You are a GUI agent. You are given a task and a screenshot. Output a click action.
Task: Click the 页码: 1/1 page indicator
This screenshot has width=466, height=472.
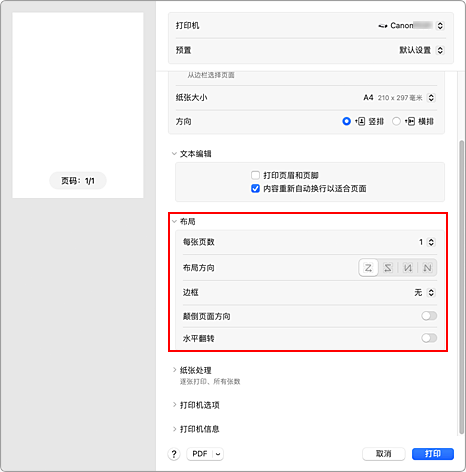point(78,181)
